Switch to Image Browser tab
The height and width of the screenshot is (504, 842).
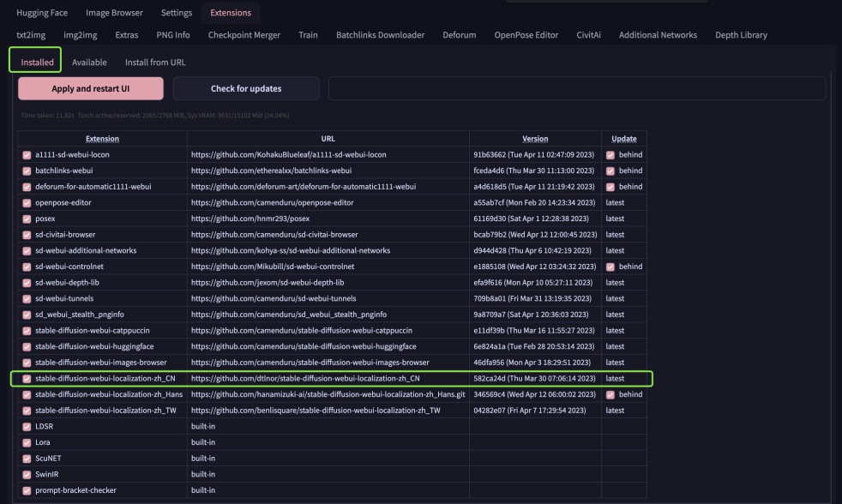[114, 12]
